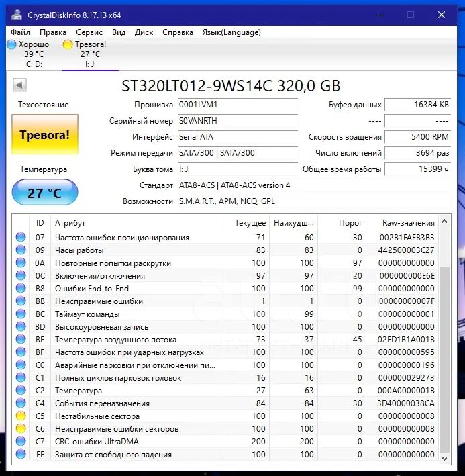Click the disk title ST320LT012-9WS14C 320,0 GB

231,86
